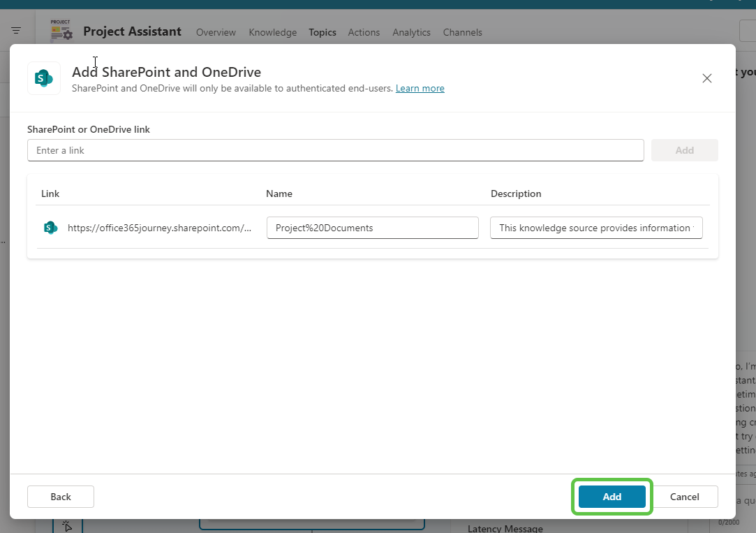Click the Enter a link input field
Screen dimensions: 756x533
pyautogui.click(x=335, y=149)
